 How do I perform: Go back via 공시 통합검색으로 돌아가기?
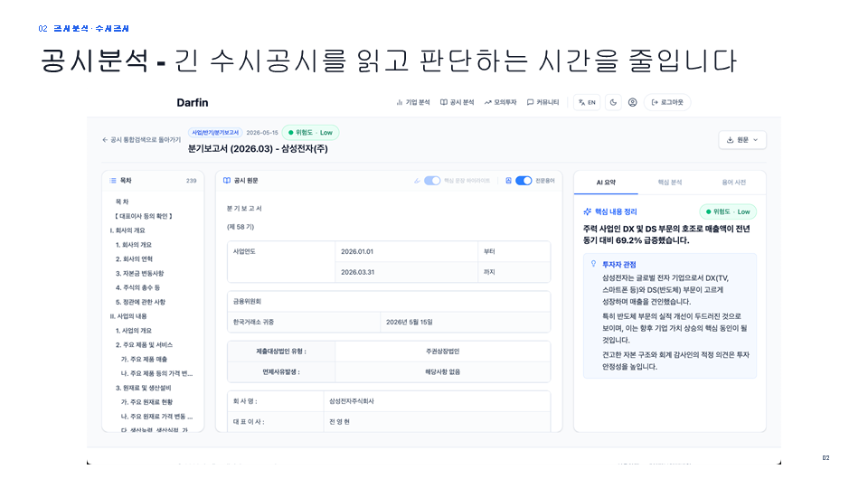pyautogui.click(x=142, y=140)
